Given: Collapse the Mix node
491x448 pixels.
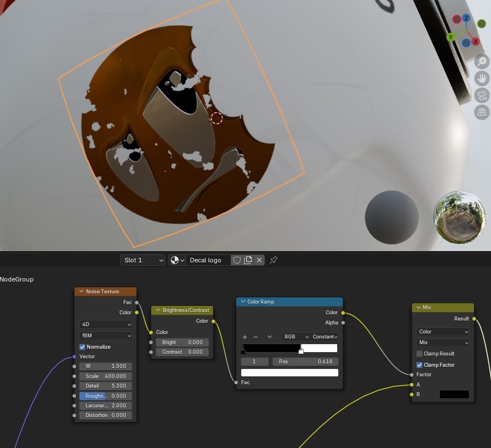Looking at the screenshot, I should (418, 308).
